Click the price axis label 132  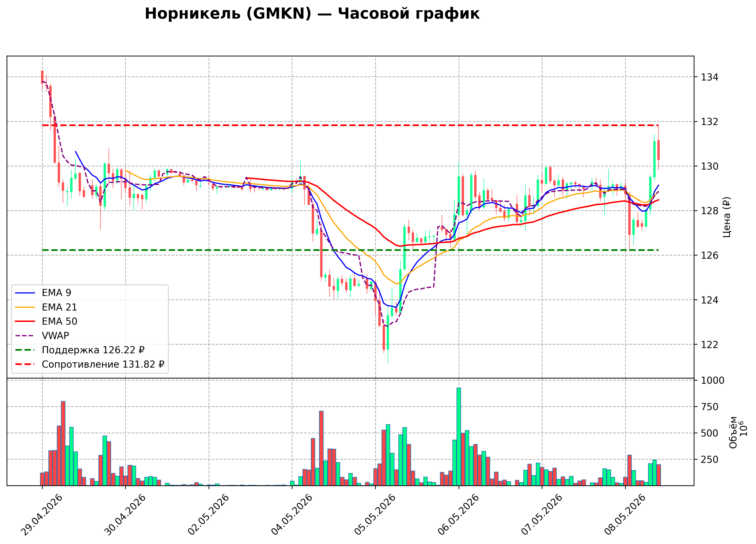710,122
